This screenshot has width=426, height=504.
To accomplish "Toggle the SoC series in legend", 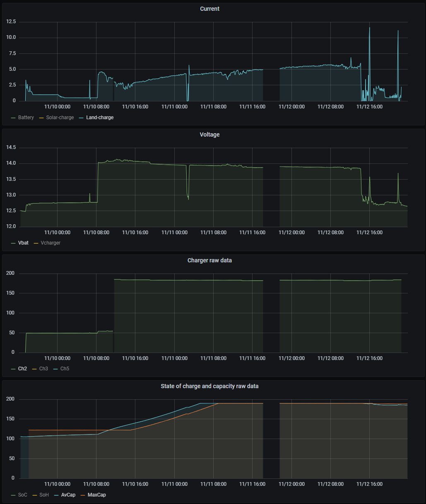I will click(x=23, y=495).
